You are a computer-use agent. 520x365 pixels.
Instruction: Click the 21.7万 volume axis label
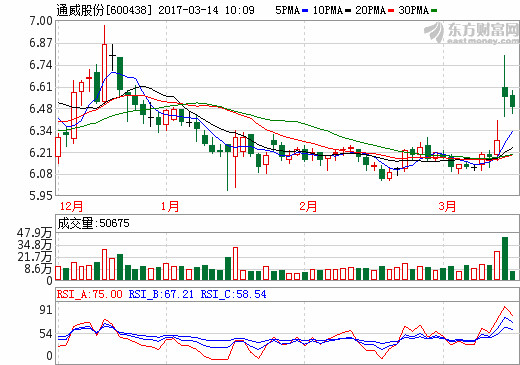pos(35,257)
